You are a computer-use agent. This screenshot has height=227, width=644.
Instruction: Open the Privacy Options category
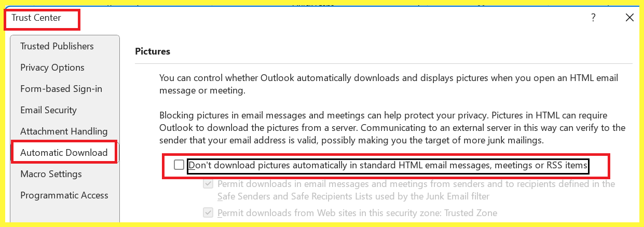click(x=52, y=68)
